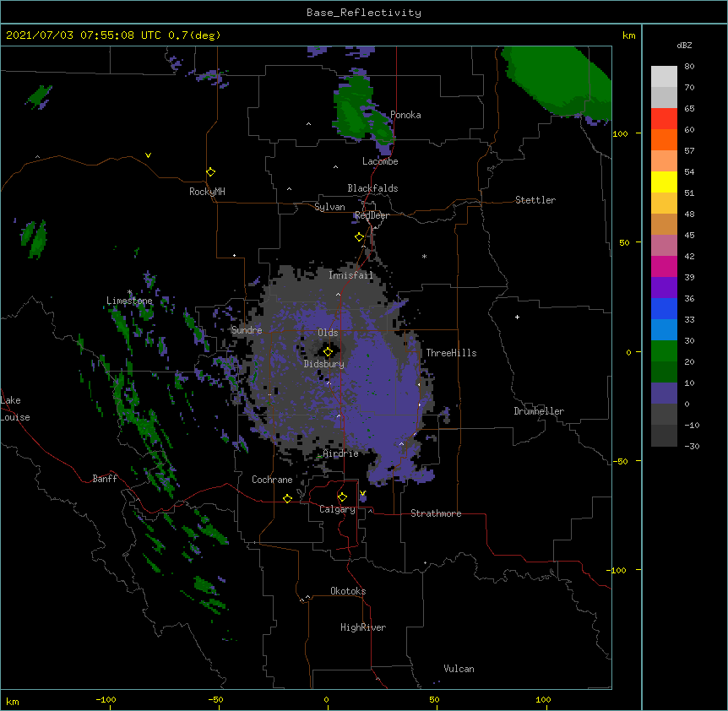Select the green 20-30 dBZ legend swatch
This screenshot has height=711, width=728.
[664, 351]
